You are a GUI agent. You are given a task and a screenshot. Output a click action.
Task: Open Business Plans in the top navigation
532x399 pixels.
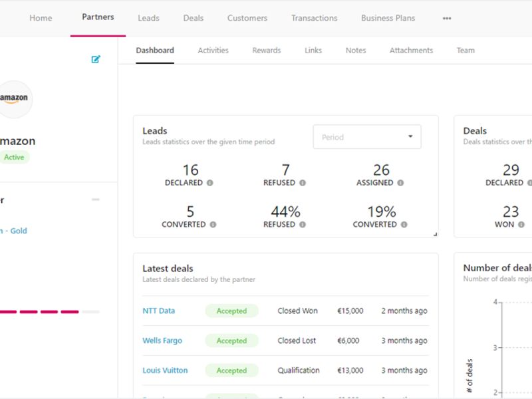pyautogui.click(x=388, y=18)
